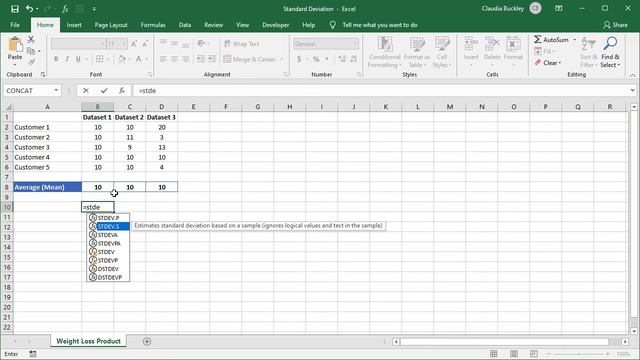The image size is (640, 360).
Task: Select STDEVA from the autocomplete list
Action: [x=108, y=235]
